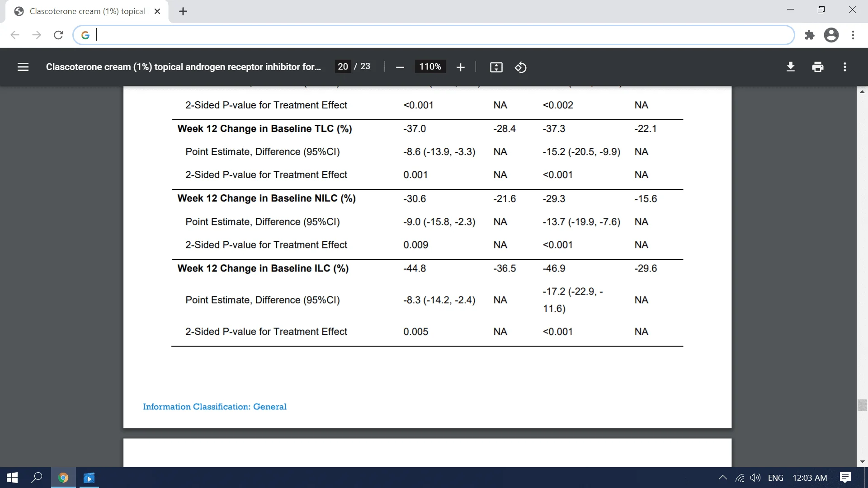The width and height of the screenshot is (868, 488).
Task: Select 'Week 12 Change in Baseline ILC (%)'
Action: pos(263,268)
